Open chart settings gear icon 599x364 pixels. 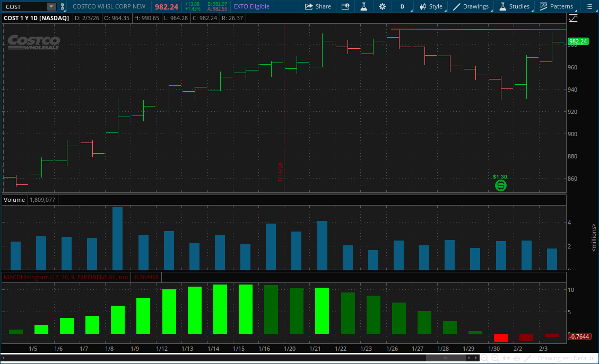coord(382,6)
